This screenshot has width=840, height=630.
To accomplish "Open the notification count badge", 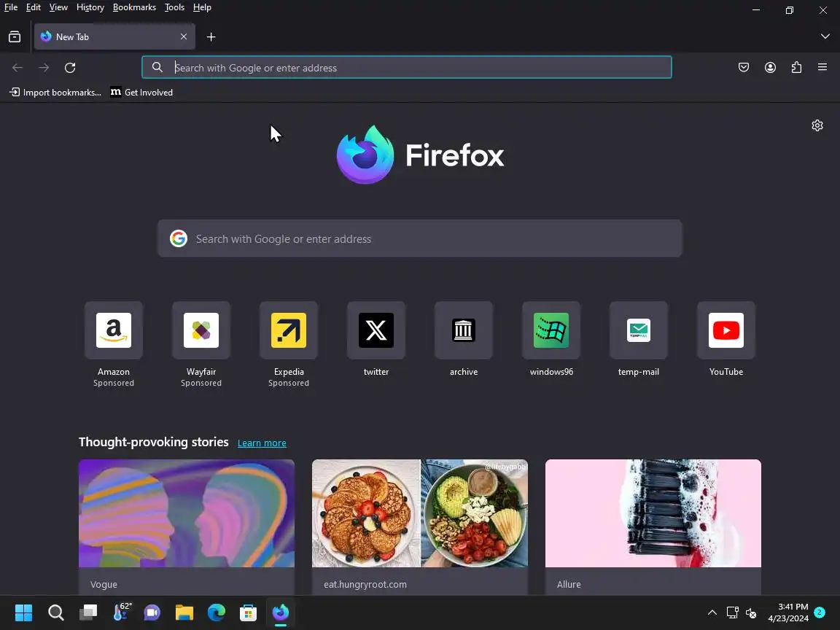I will pos(820,612).
